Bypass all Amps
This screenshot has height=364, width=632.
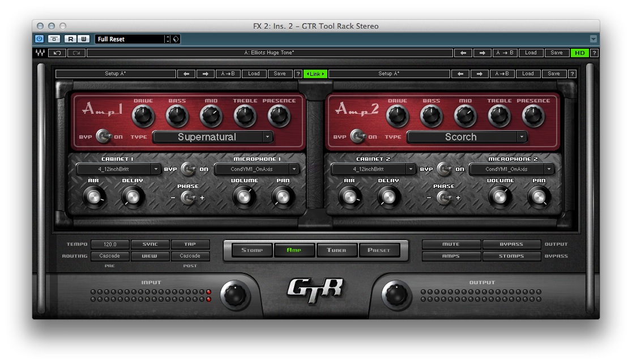pos(451,256)
